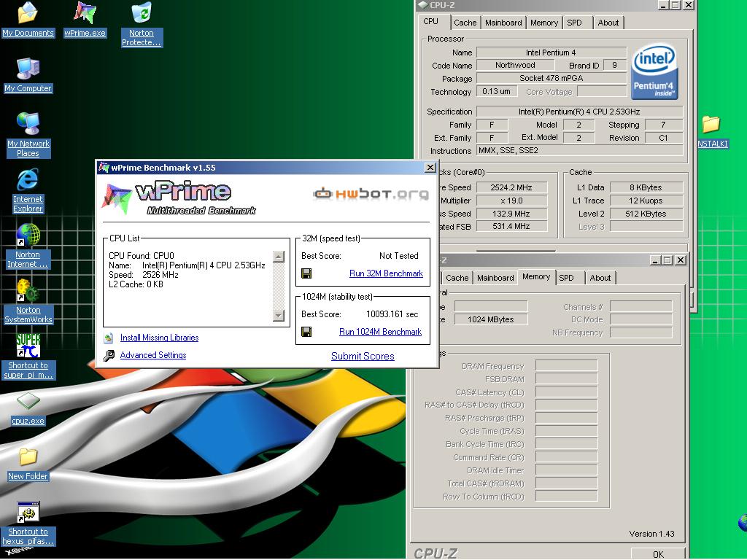Click the CPU-Z title bar icon

422,5
